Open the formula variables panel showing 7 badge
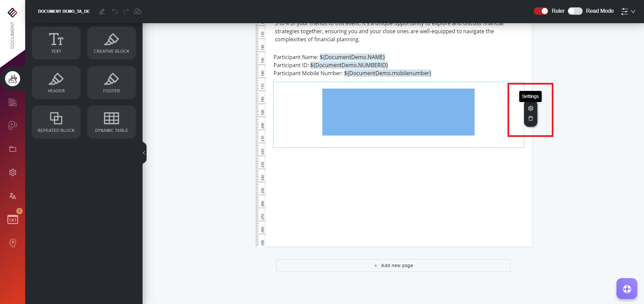Screen dimensions: 644x304 tap(12, 219)
